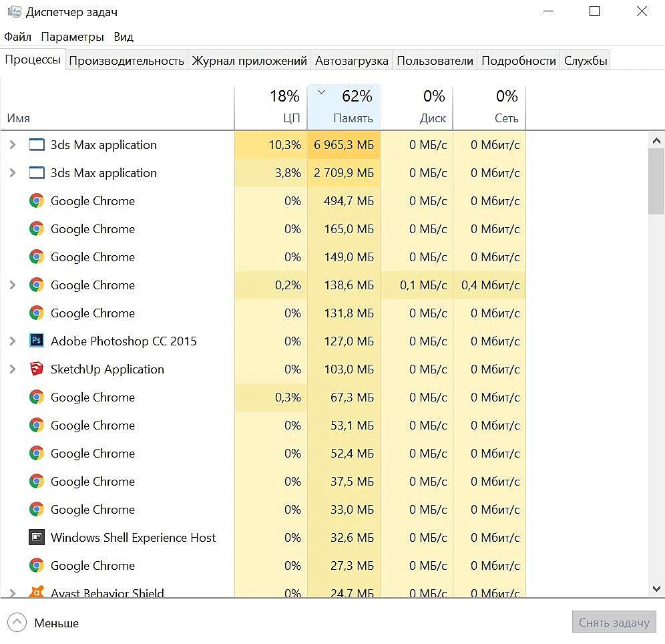The height and width of the screenshot is (644, 665).
Task: Sort processes by ЦП column header
Action: (x=270, y=107)
